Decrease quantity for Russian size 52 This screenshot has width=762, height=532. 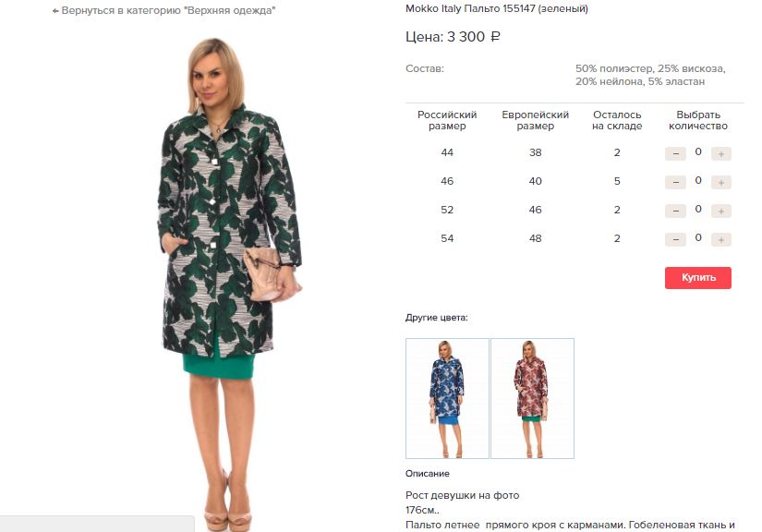pyautogui.click(x=675, y=211)
